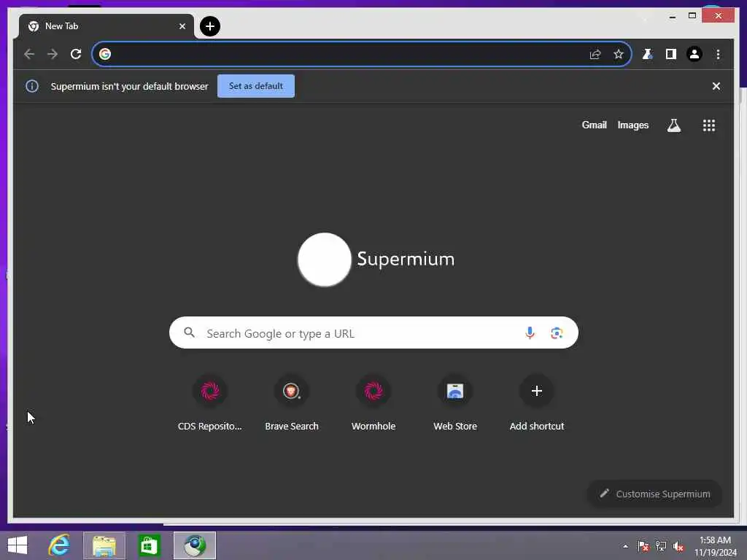The image size is (747, 560).
Task: Search by image with Lens icon
Action: point(557,332)
